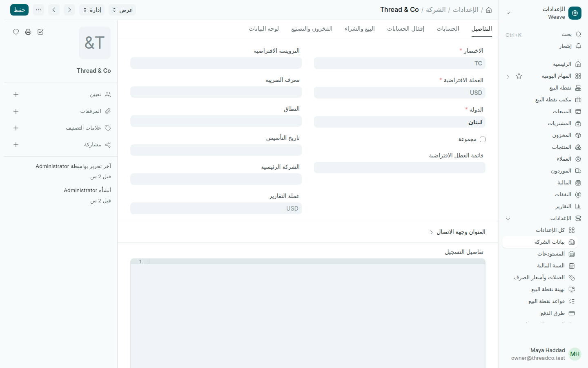Click the plus next to مشاركة
Viewport: 588px width, 368px height.
click(16, 145)
